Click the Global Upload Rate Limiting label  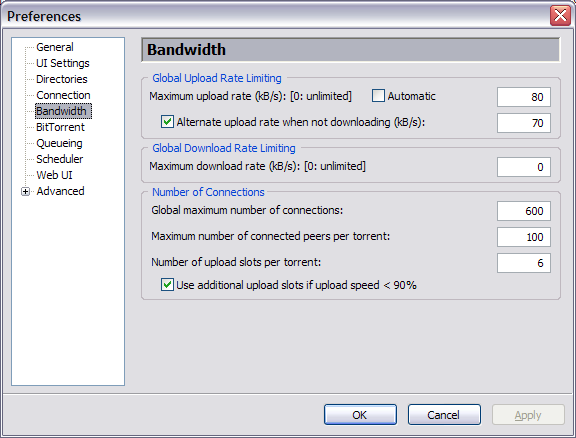[x=217, y=78]
